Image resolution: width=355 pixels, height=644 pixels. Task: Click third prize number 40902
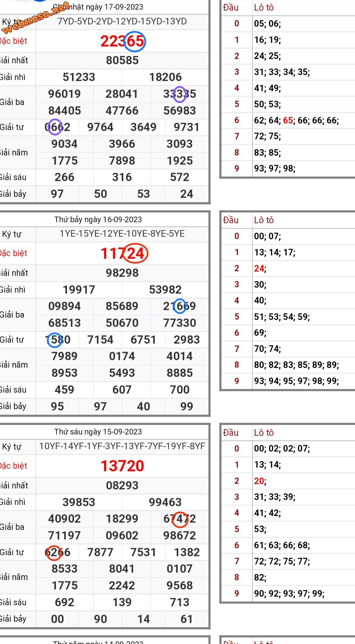(x=64, y=519)
